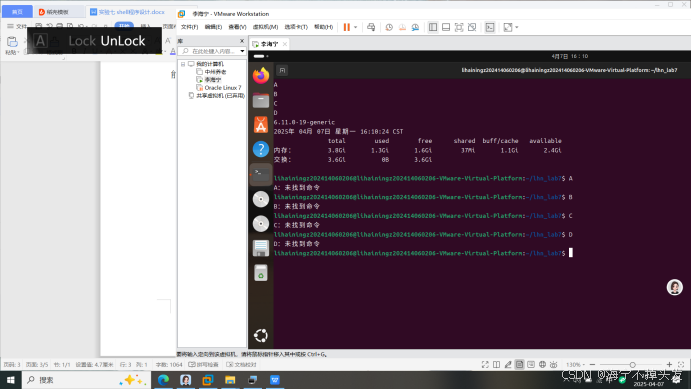This screenshot has height=389, width=692.
Task: Collapse the 我的计算机 tree node
Action: 183,64
